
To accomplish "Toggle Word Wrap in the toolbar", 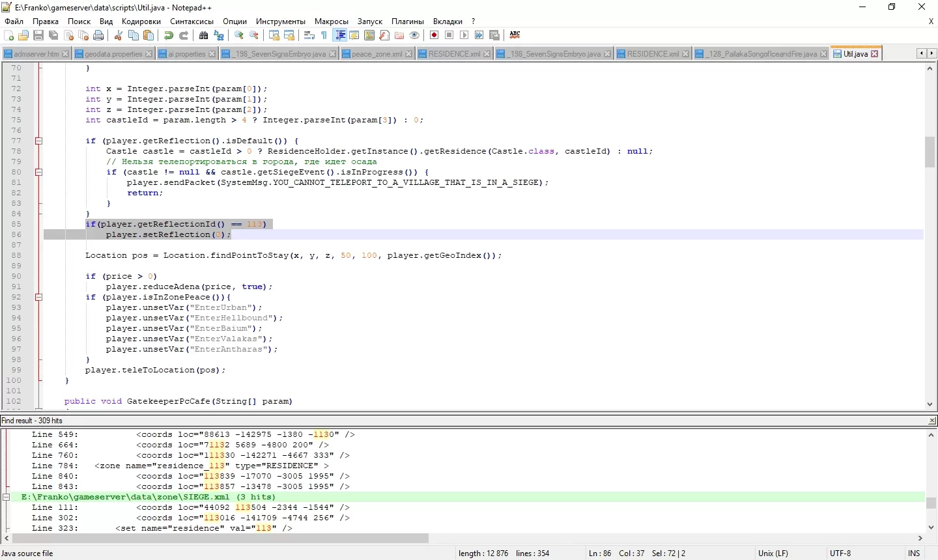I will [x=309, y=35].
